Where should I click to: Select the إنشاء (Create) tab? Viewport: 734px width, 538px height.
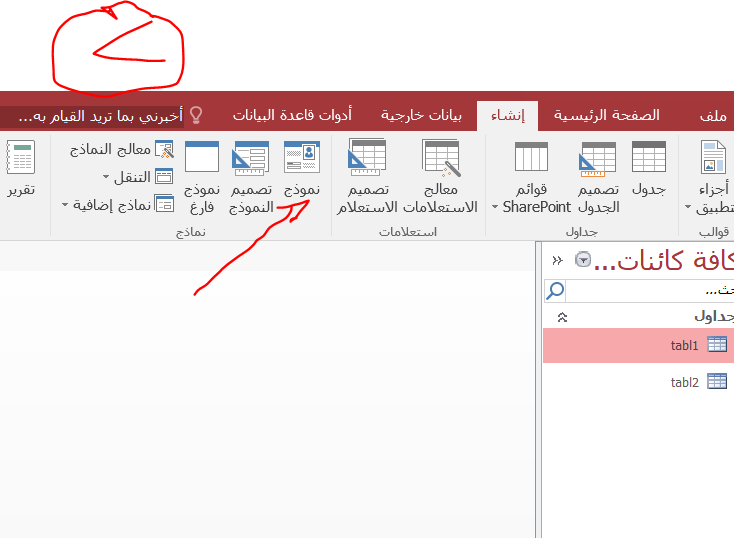click(x=507, y=115)
